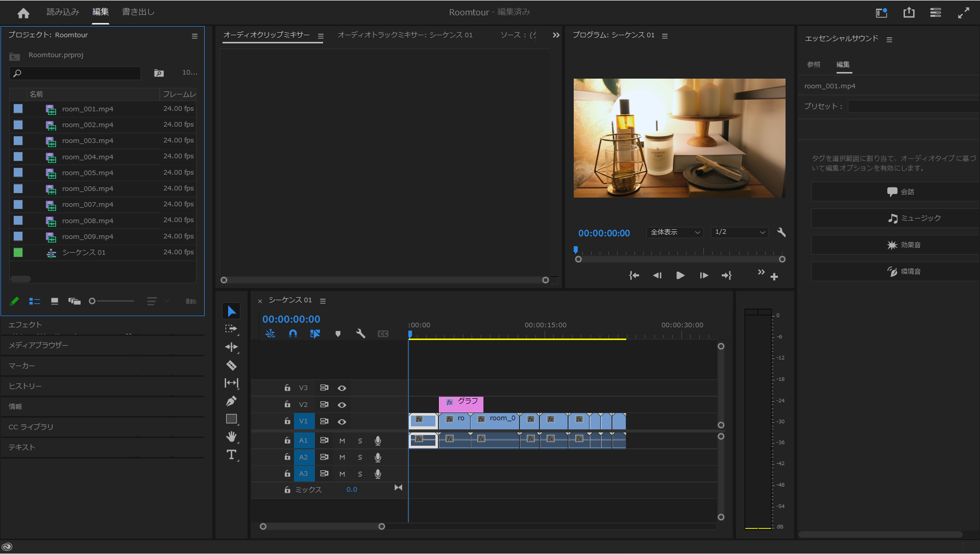Toggle V1 track visibility eye
Viewport: 980px width, 555px height.
coord(342,422)
